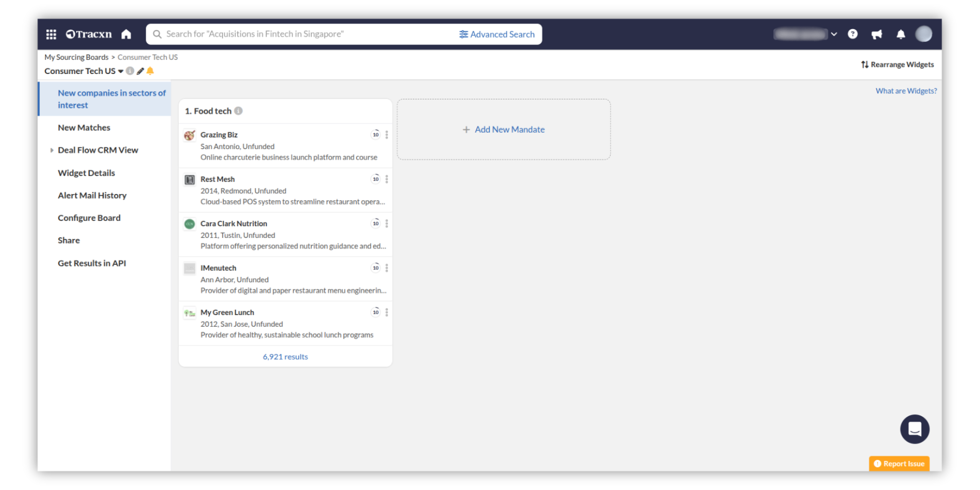
Task: Click Rearrange Widgets
Action: [897, 65]
